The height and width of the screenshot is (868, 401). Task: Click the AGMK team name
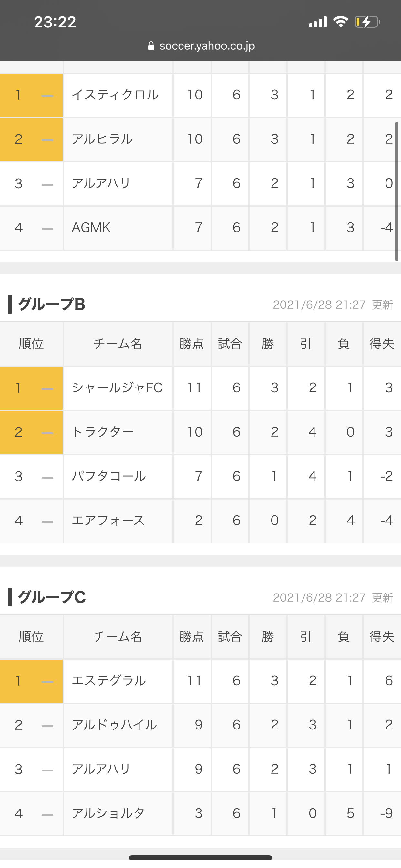(x=91, y=228)
